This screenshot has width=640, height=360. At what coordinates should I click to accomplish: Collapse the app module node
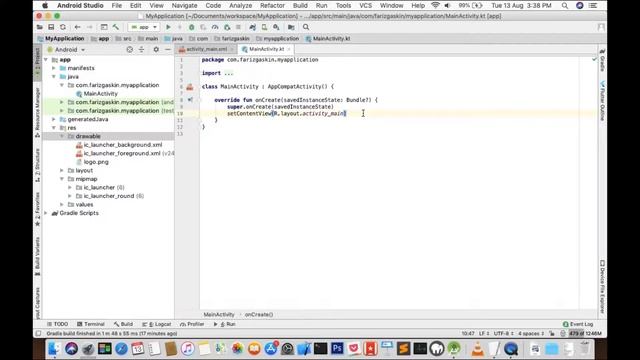tap(46, 60)
